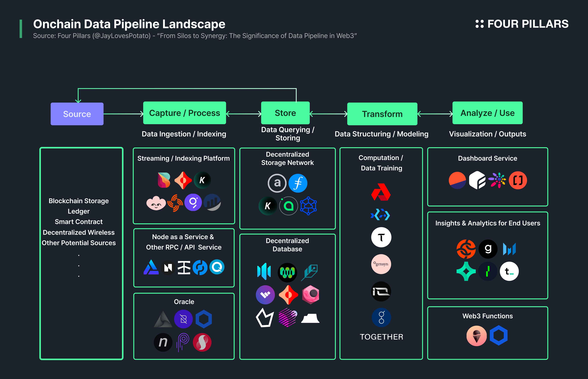Select the Arweave circled 'a' logo
The width and height of the screenshot is (588, 379).
(277, 183)
